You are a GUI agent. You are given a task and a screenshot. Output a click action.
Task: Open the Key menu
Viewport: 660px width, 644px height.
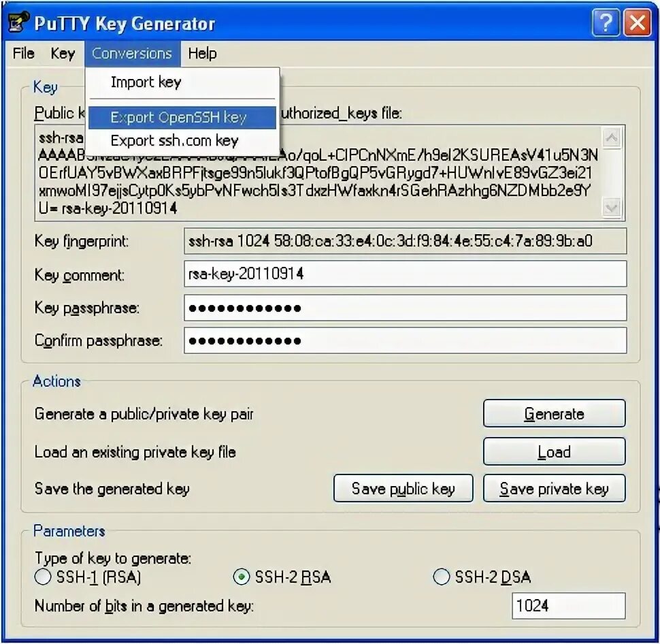tap(63, 54)
